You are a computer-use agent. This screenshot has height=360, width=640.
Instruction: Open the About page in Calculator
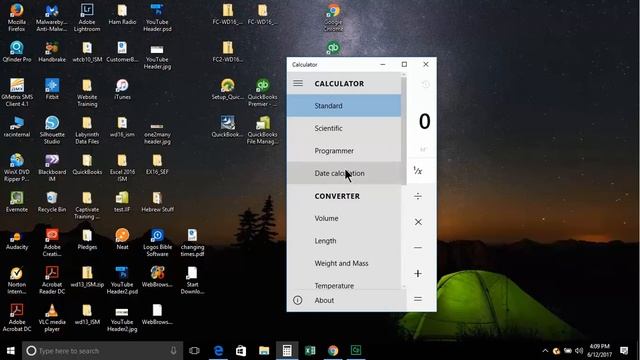pos(347,300)
